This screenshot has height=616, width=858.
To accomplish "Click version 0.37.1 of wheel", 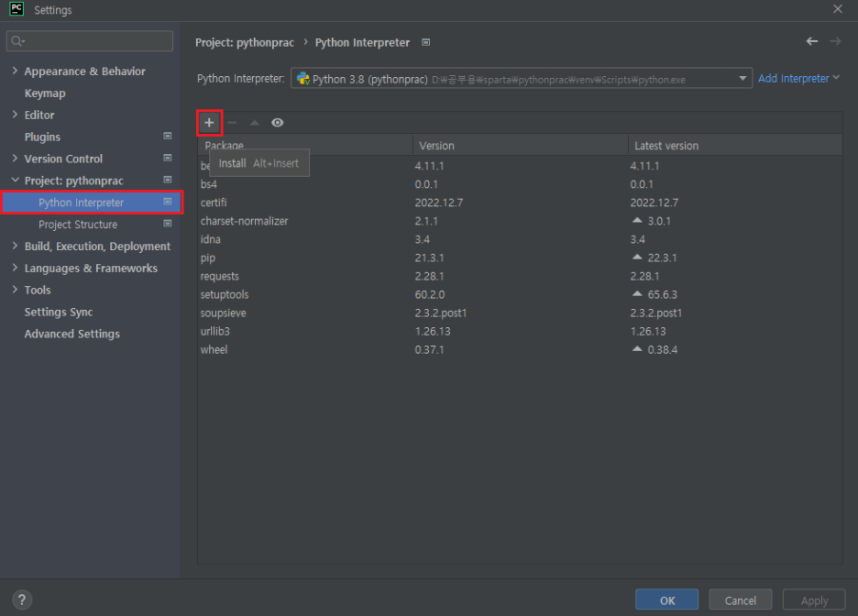I will click(x=430, y=349).
